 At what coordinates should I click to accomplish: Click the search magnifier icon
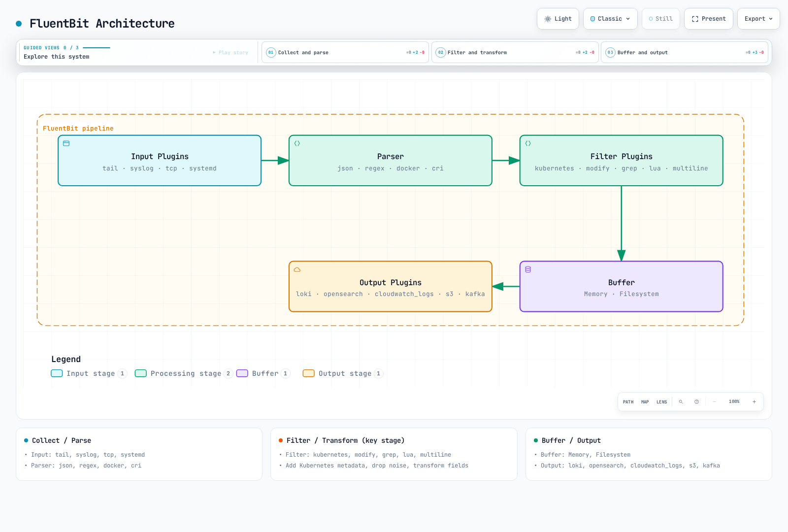pos(681,402)
